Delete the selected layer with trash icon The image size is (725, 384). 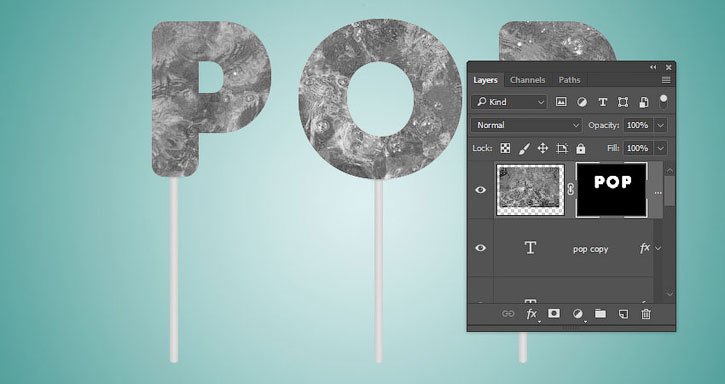pyautogui.click(x=646, y=314)
